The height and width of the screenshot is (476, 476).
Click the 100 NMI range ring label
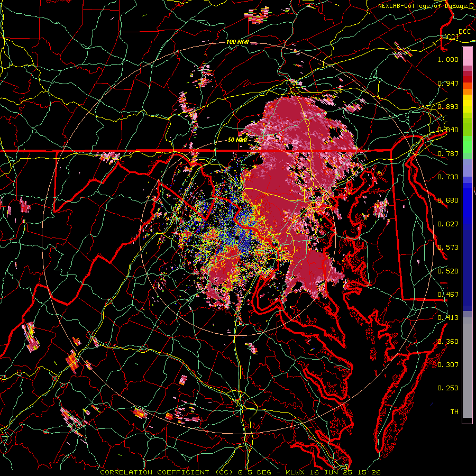[x=237, y=42]
